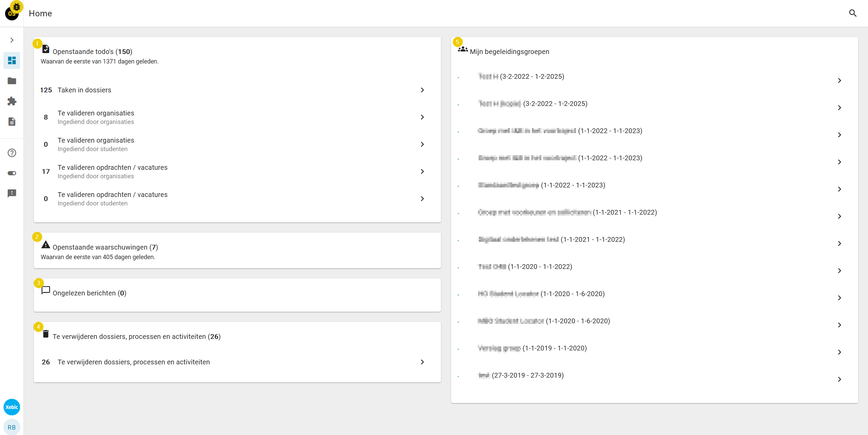Click the toggle switch icon in the sidebar

click(x=12, y=173)
